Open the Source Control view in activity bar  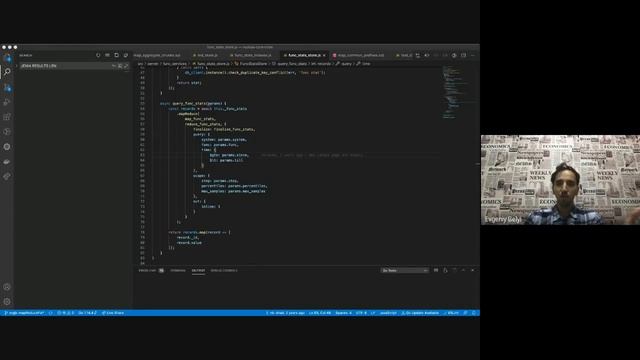tap(7, 87)
